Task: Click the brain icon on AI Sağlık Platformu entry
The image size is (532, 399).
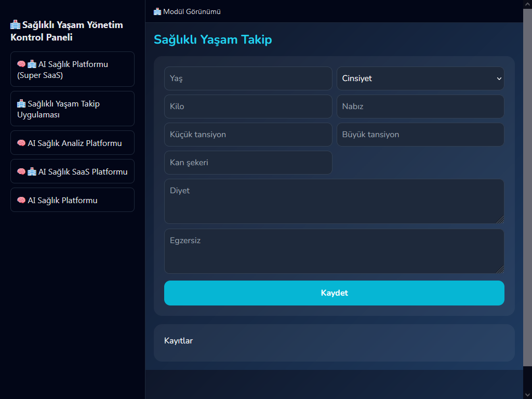Action: (21, 199)
